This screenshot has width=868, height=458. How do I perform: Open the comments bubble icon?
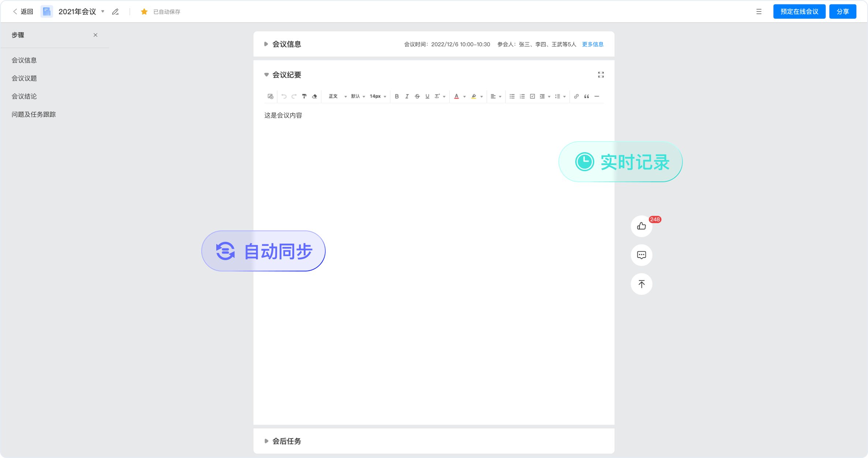pyautogui.click(x=641, y=255)
